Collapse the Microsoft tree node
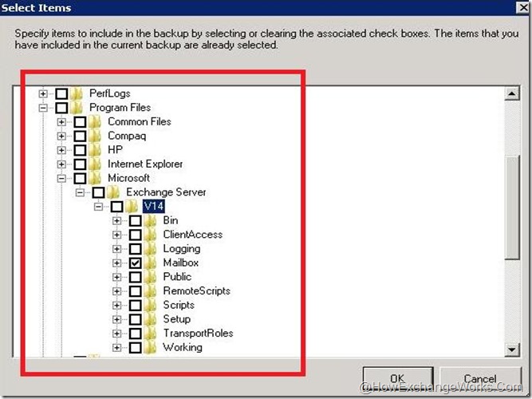The image size is (532, 399). (x=61, y=178)
